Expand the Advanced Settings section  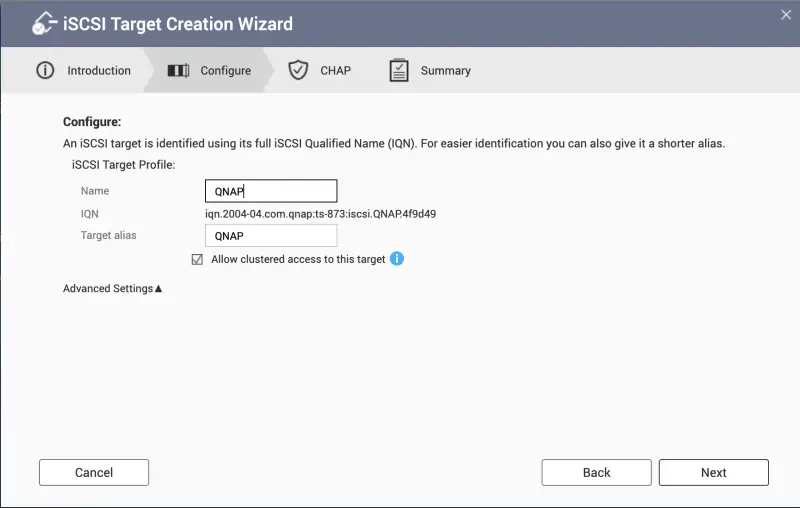(x=112, y=288)
